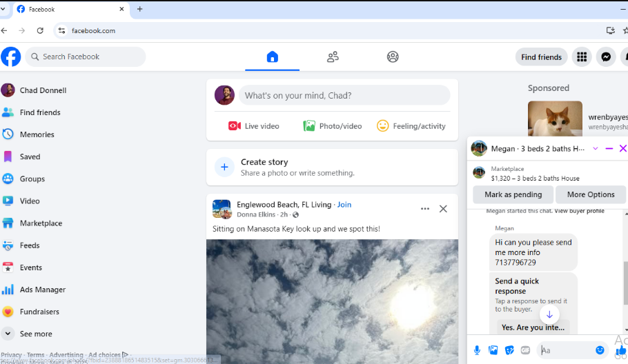Click browser Back button
The image size is (628, 364).
click(x=4, y=31)
